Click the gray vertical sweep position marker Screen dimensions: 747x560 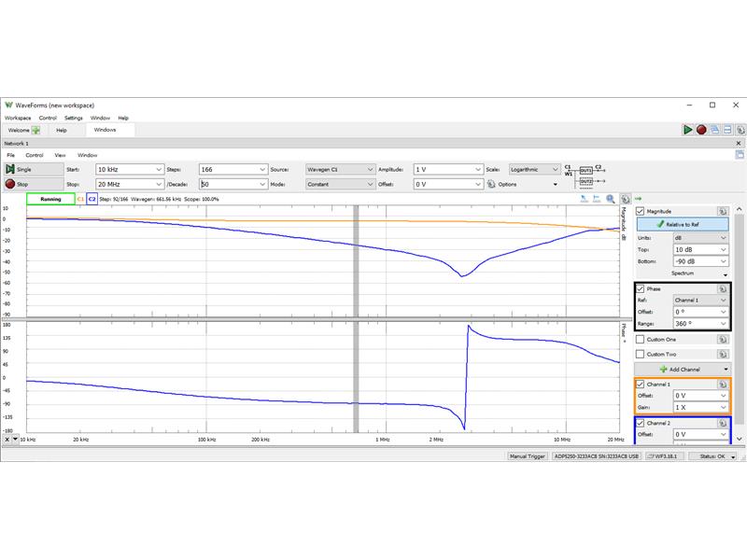click(x=356, y=318)
